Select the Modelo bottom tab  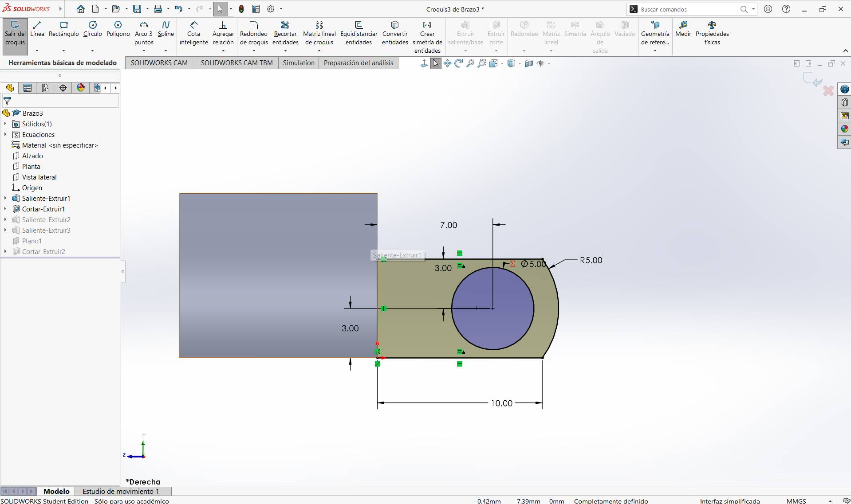coord(56,491)
